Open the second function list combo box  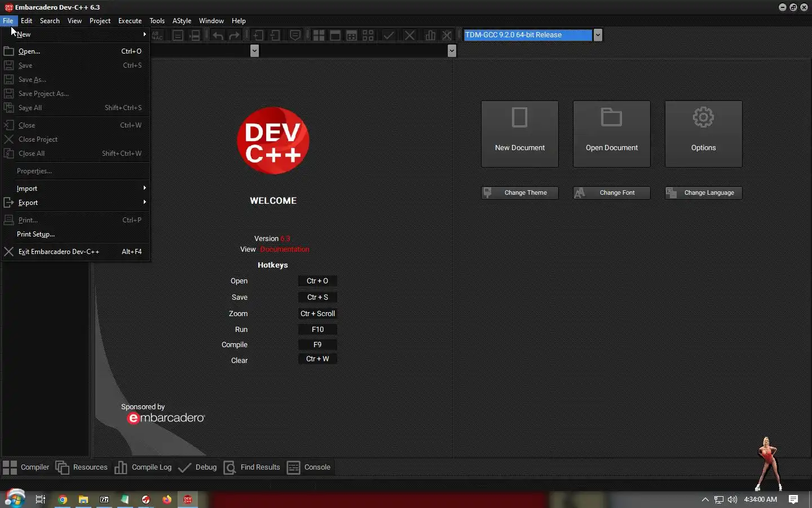tap(452, 51)
